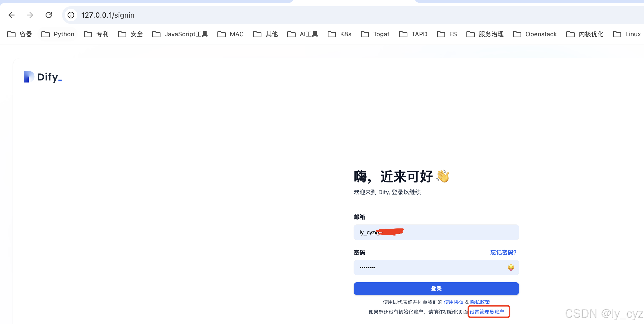Click the 登录 login button
This screenshot has width=644, height=324.
point(436,288)
